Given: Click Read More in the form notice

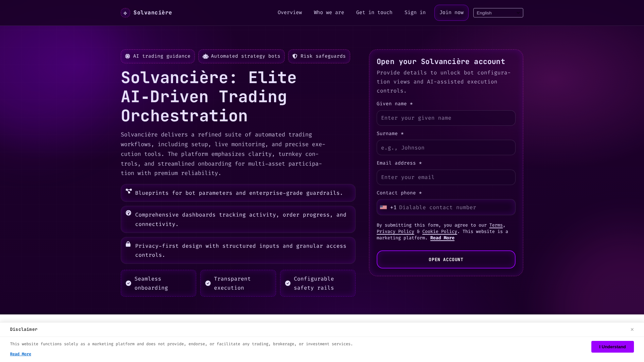Looking at the screenshot, I should [442, 238].
